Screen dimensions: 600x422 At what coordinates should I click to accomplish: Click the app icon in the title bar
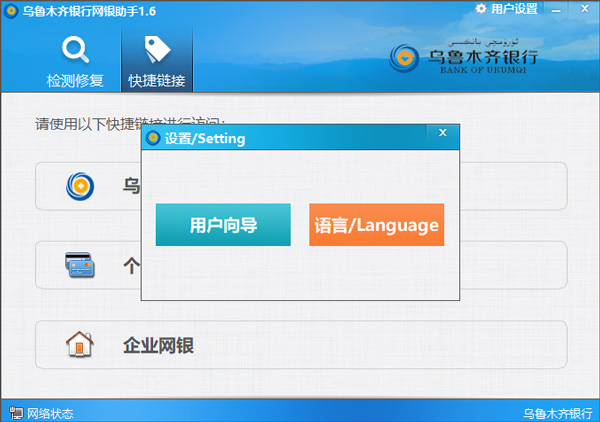[x=11, y=11]
